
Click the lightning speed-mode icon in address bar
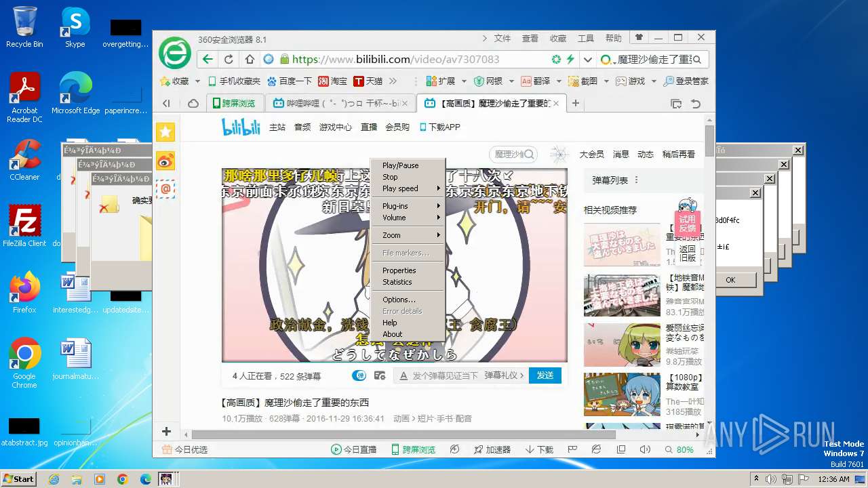pos(570,59)
